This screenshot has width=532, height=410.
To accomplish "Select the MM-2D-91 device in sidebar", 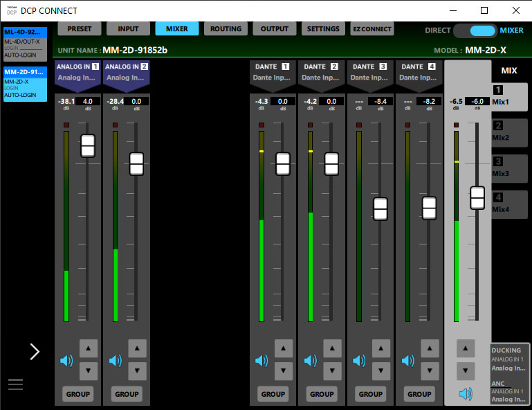I will [x=25, y=84].
